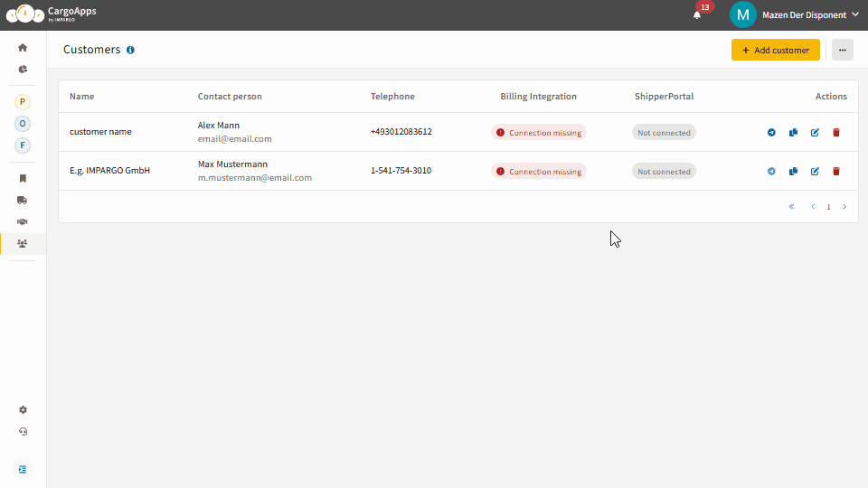Open the support headset icon
This screenshot has width=868, height=488.
click(23, 432)
